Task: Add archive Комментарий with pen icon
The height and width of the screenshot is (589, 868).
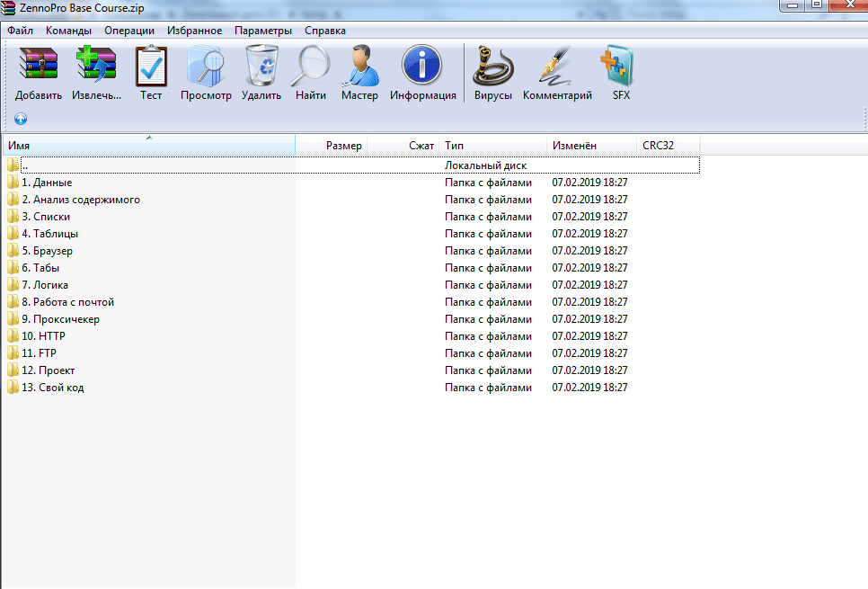Action: pyautogui.click(x=557, y=68)
